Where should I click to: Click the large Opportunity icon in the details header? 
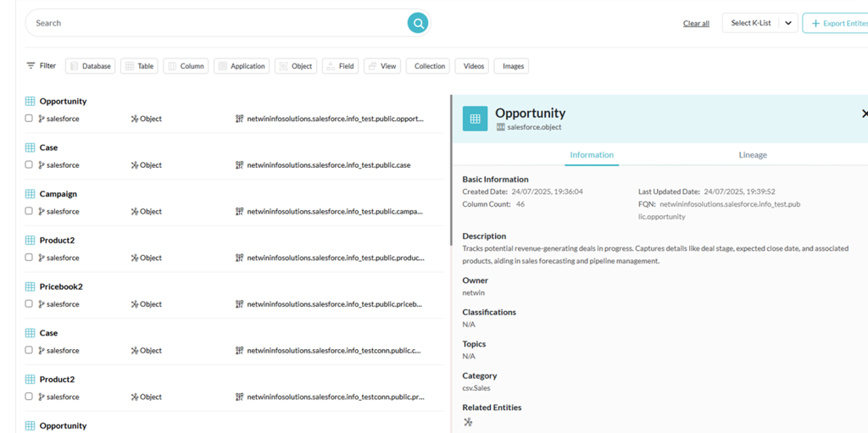475,119
